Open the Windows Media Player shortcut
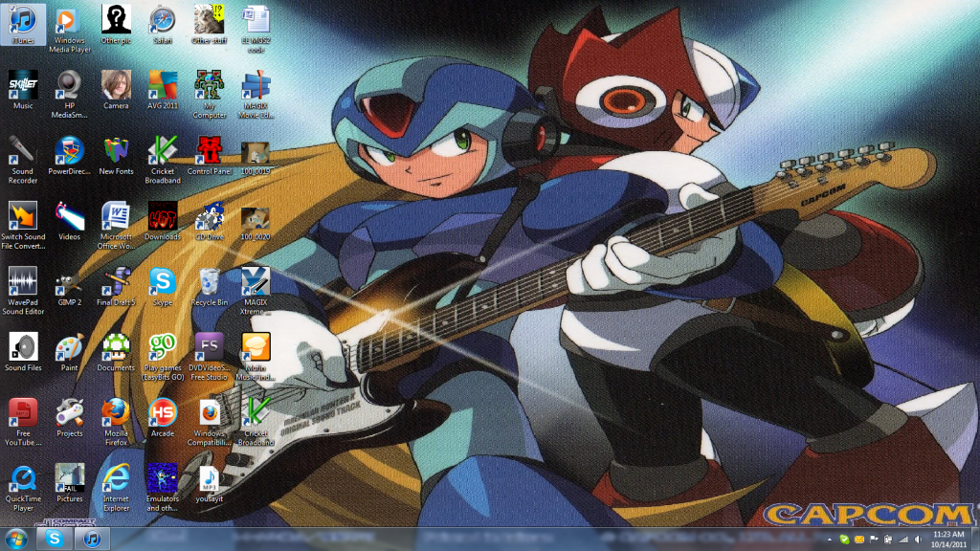 point(69,21)
